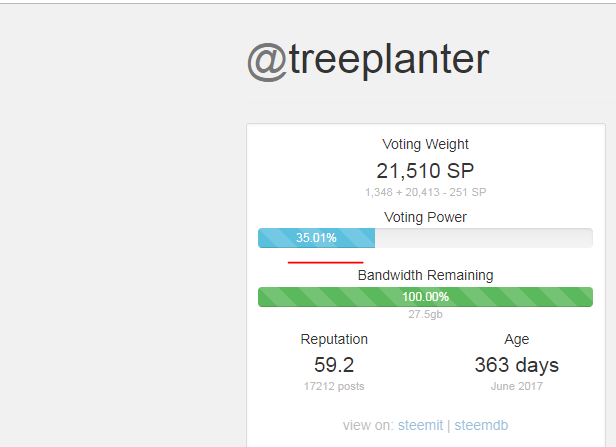The image size is (616, 447).
Task: Click the 21,510 SP voting weight value
Action: click(x=425, y=170)
